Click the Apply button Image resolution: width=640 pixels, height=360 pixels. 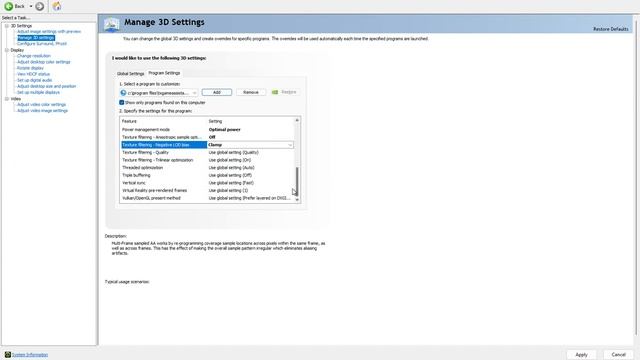[x=581, y=355]
